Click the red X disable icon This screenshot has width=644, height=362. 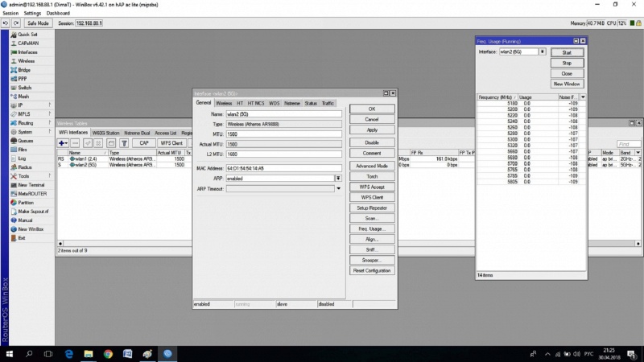click(x=99, y=143)
